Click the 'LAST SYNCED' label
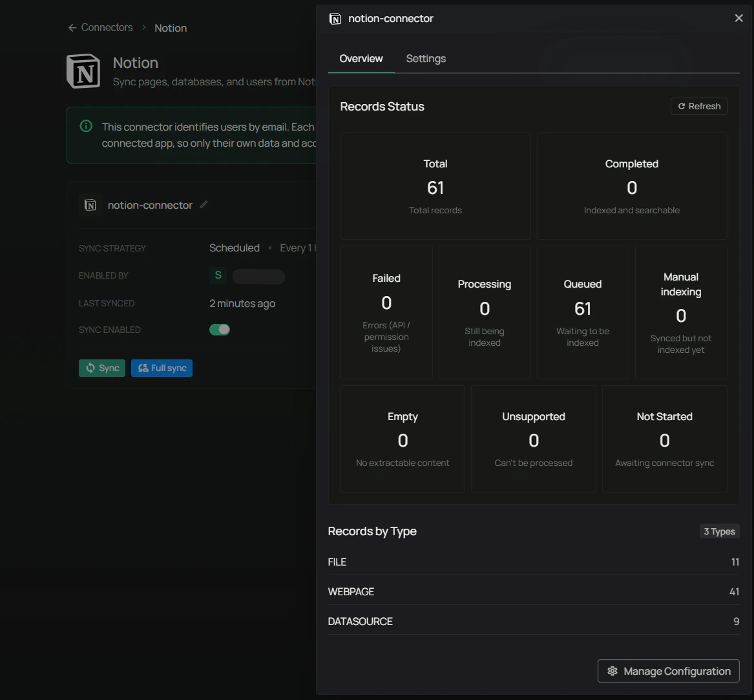 (106, 304)
